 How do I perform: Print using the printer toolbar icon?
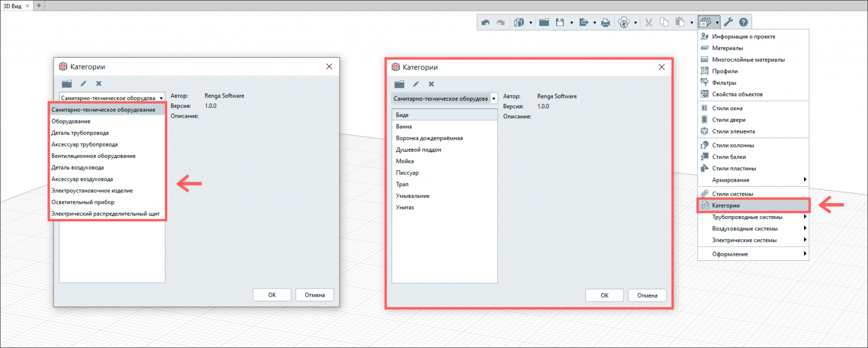605,23
